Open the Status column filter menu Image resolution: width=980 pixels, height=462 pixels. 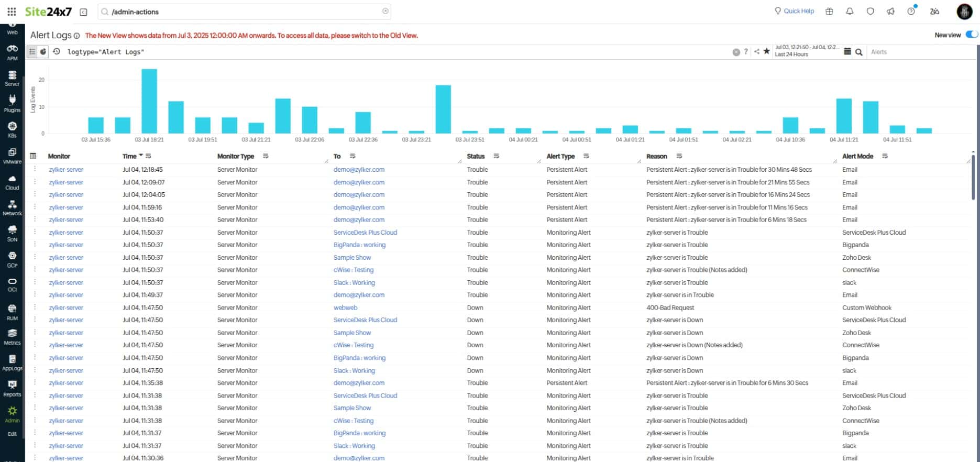pyautogui.click(x=497, y=156)
